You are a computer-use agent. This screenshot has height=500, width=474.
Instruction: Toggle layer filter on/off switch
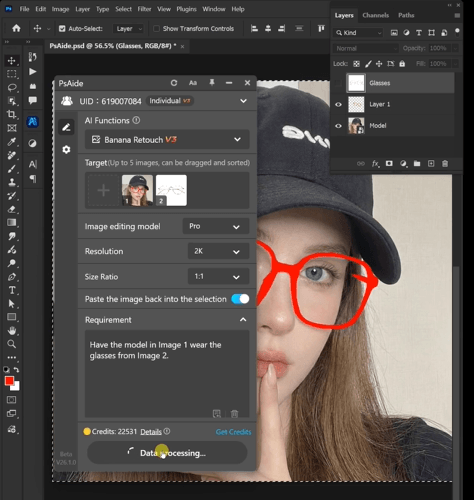457,32
